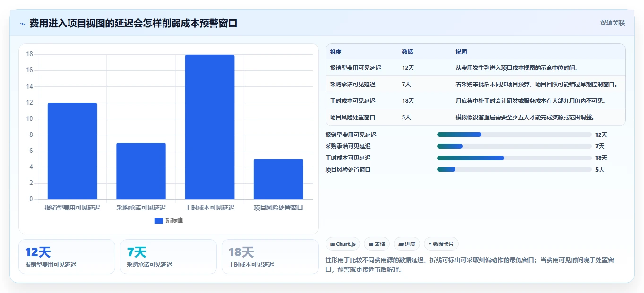Screen dimensions: 644x293
Task: Click table cell 工时成本可见延迟
Action: [353, 101]
